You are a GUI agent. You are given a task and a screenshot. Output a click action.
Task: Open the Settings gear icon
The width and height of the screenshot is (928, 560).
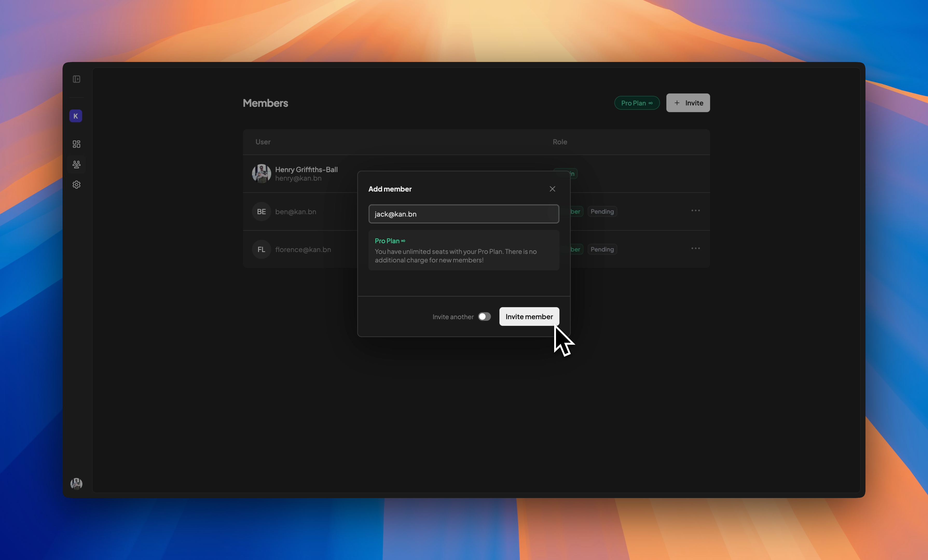(77, 185)
